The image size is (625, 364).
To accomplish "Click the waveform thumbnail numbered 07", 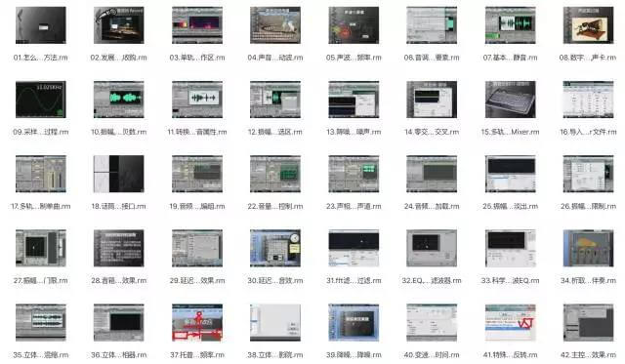I will click(510, 25).
